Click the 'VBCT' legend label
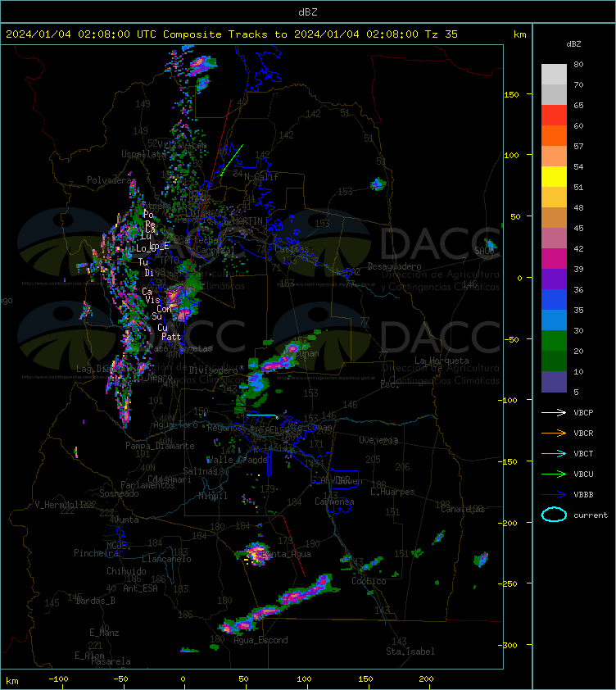Viewport: 616px width, 690px height. pyautogui.click(x=583, y=453)
